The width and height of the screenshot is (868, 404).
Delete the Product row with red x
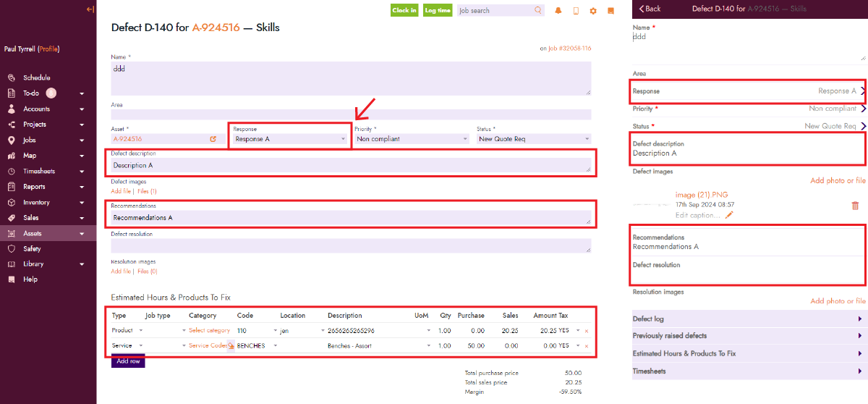pos(587,331)
